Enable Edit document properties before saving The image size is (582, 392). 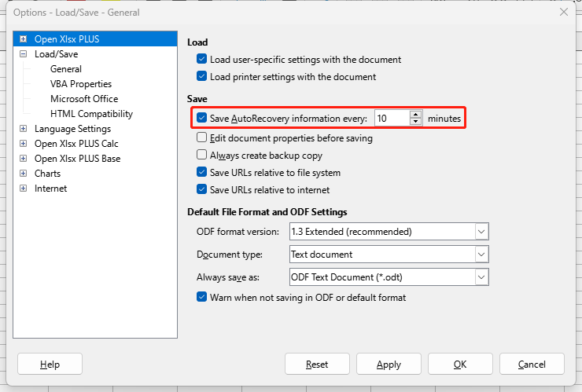point(201,137)
